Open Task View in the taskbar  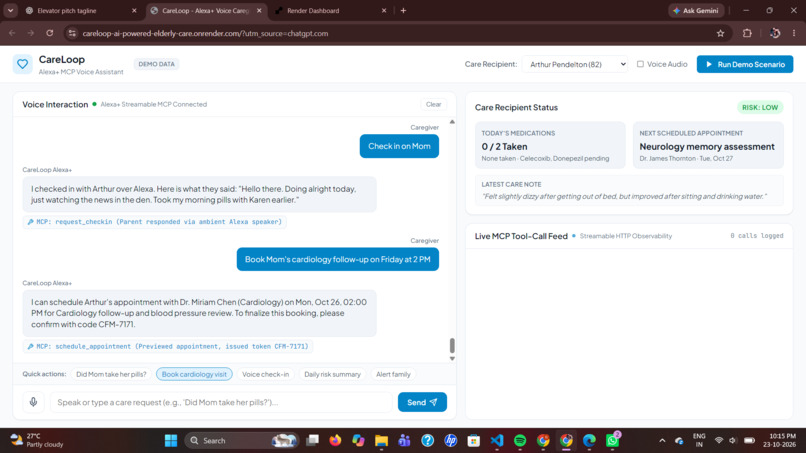312,441
